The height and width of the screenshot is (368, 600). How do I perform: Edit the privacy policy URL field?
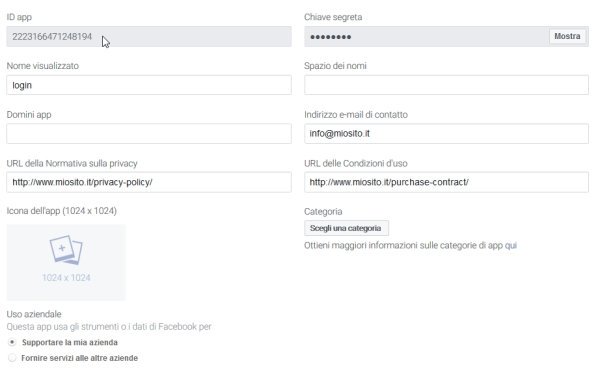(x=149, y=182)
